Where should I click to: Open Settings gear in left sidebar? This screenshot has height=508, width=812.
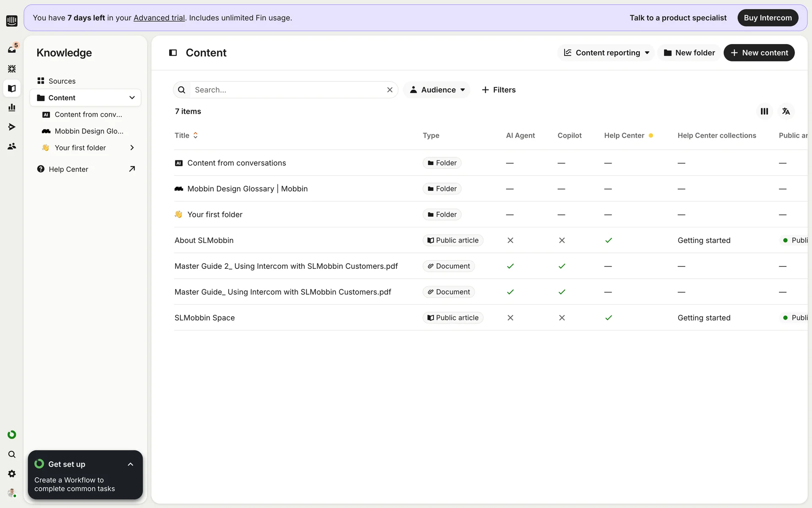pyautogui.click(x=12, y=474)
